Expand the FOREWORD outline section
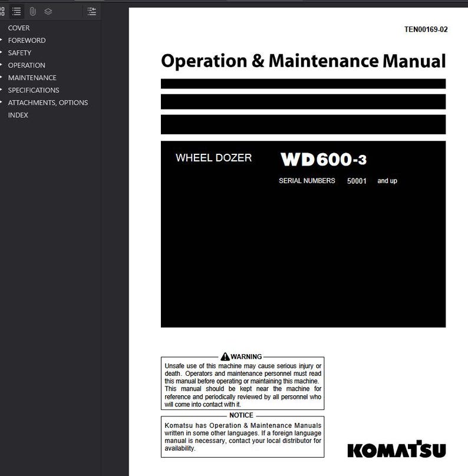Screen dimensions: 468x476 tap(1, 40)
